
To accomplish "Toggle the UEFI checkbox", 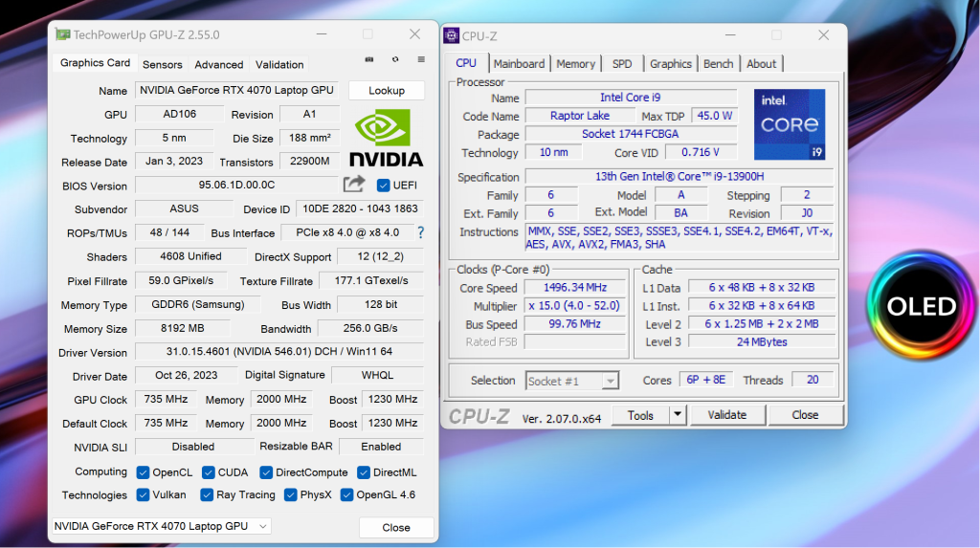I will [x=384, y=185].
